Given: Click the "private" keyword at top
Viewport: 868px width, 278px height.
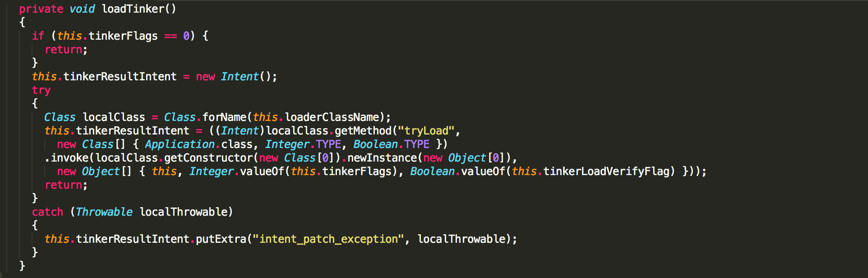Looking at the screenshot, I should click(41, 9).
